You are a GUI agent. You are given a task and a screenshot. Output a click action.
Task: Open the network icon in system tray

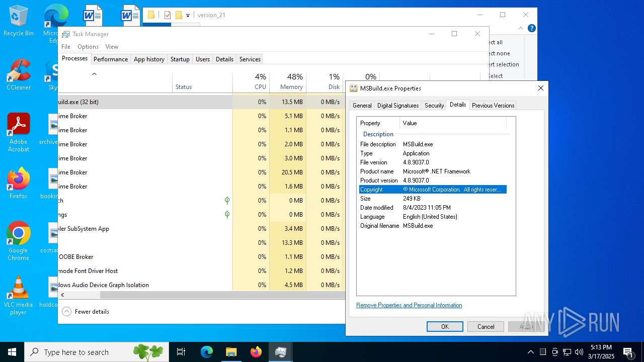click(x=567, y=352)
